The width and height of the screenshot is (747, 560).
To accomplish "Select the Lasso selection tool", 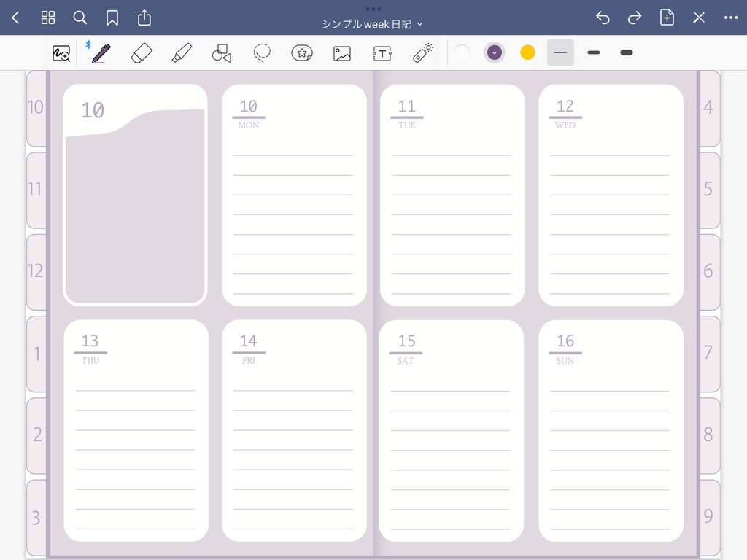I will click(x=262, y=52).
